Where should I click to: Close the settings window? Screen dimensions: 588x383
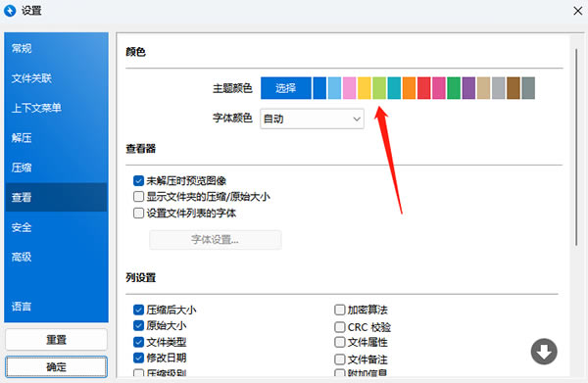pos(578,11)
